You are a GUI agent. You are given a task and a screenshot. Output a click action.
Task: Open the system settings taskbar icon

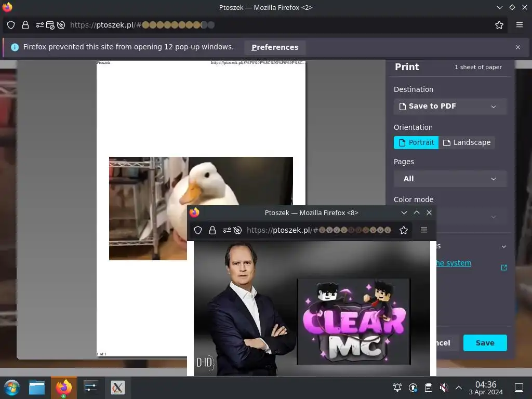[x=90, y=388]
